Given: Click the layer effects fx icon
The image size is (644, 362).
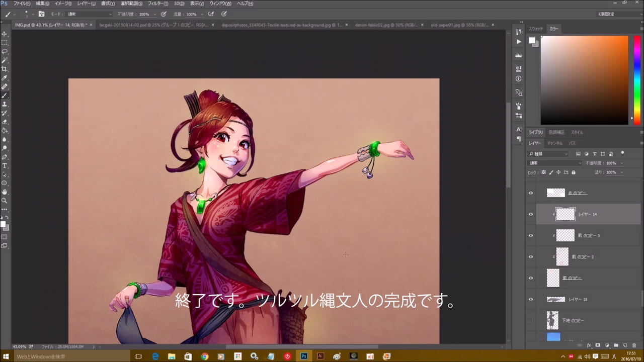Looking at the screenshot, I should (x=589, y=345).
